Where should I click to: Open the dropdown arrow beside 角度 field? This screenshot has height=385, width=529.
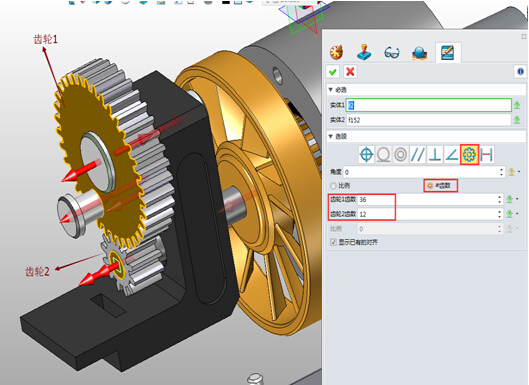[x=519, y=172]
